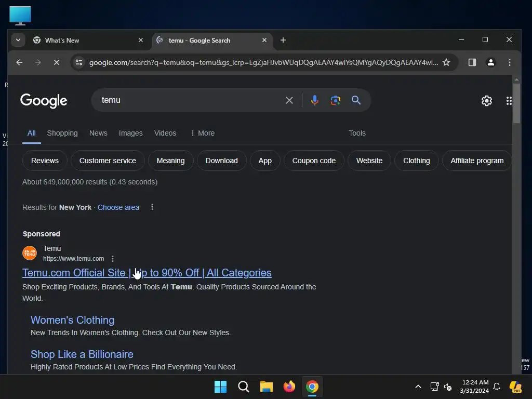Open Google quick settings gear
Screen dimensions: 532x399
tap(486, 101)
